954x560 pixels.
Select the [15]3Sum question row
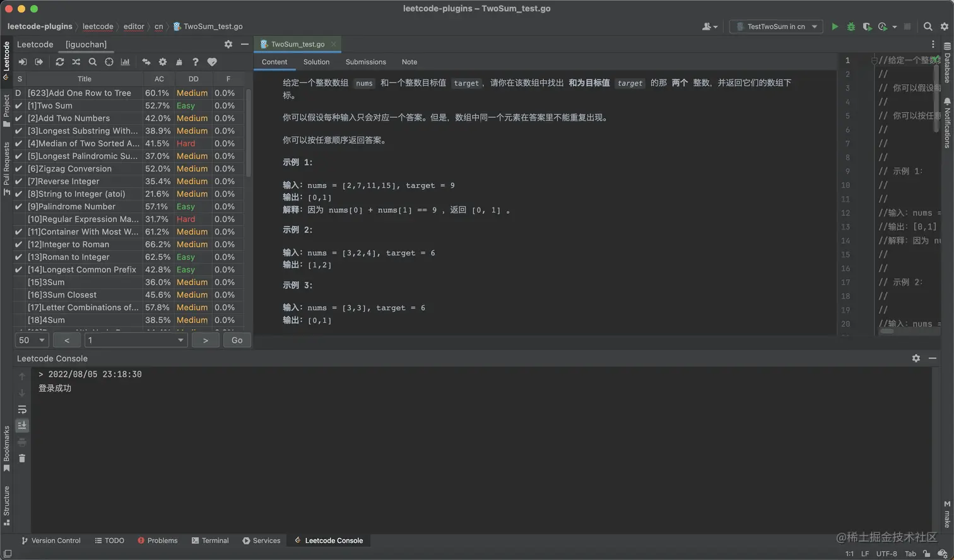coord(129,282)
